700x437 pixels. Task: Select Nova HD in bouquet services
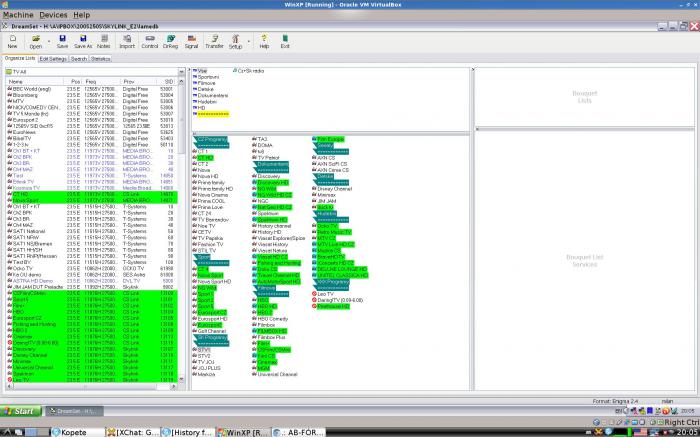(205, 176)
